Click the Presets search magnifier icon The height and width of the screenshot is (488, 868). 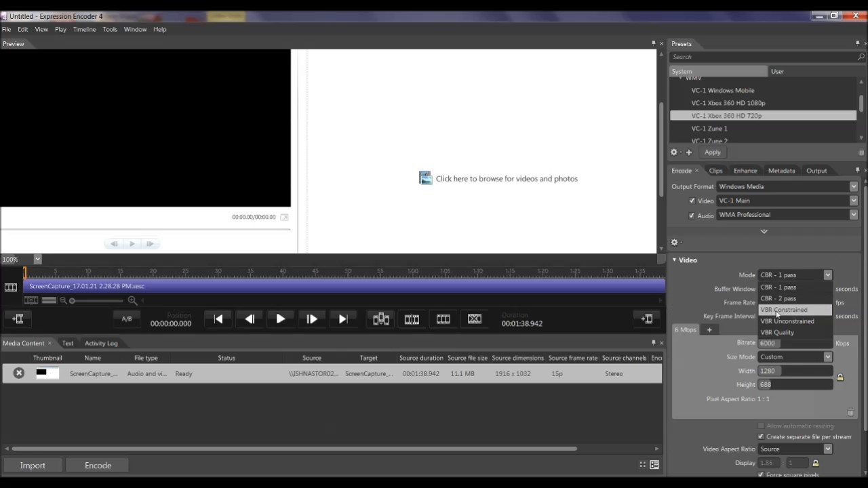coord(861,57)
